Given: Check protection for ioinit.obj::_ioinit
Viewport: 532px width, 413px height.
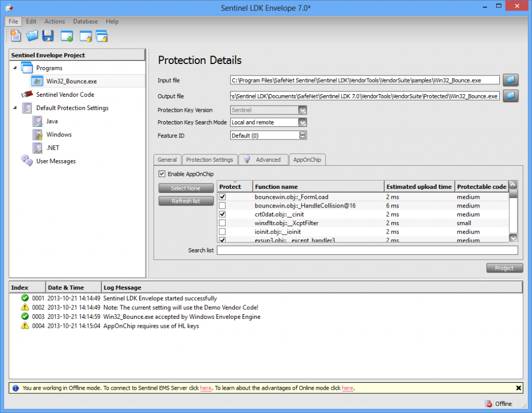Looking at the screenshot, I should point(222,231).
